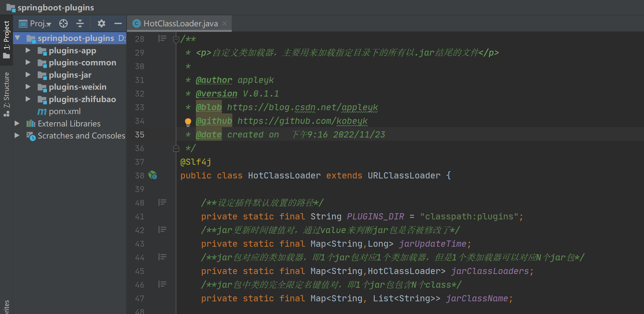Click the @date tag on line 35
Screen dimensions: 644x314
pyautogui.click(x=209, y=135)
